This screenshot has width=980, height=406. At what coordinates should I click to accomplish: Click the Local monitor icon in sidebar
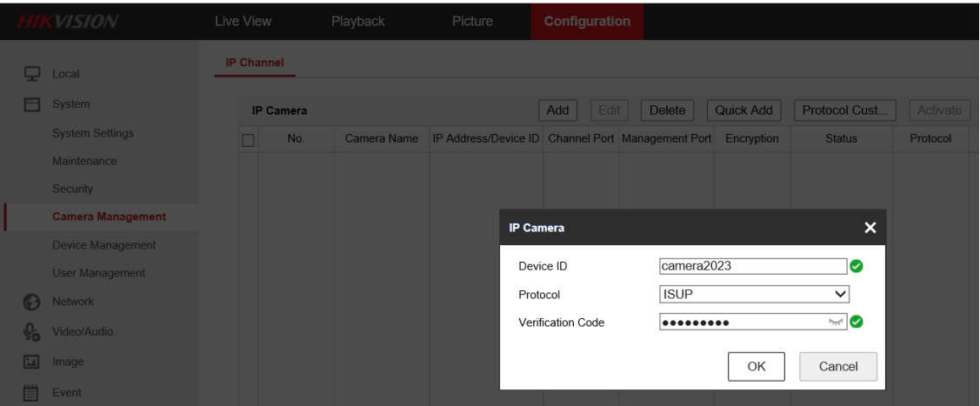30,75
